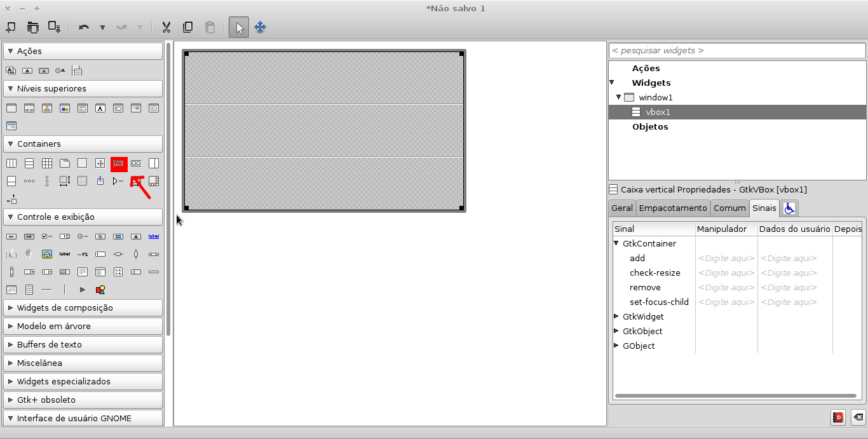
Task: Pick the Volume Button speaker icon
Action: click(29, 254)
